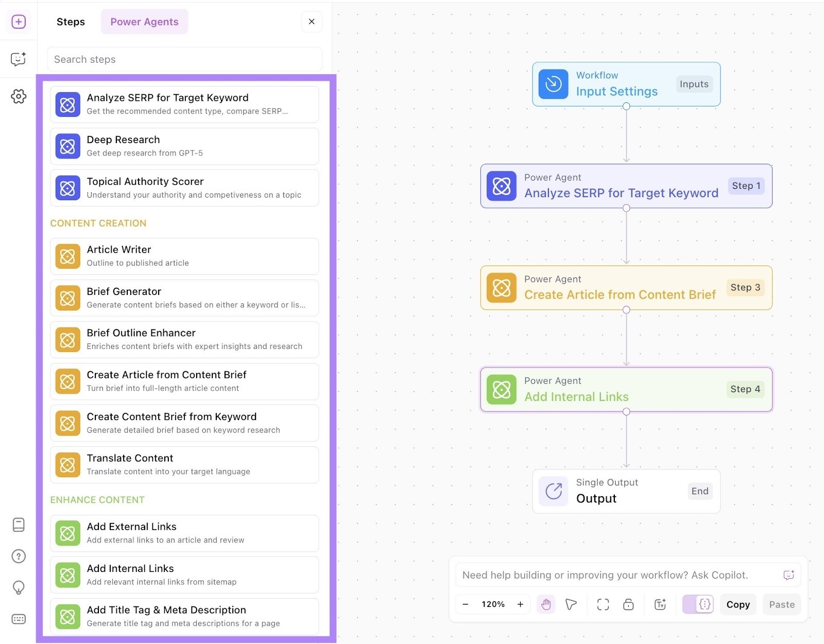The width and height of the screenshot is (824, 644).
Task: Select the Add Internal Links Step 4 node
Action: (x=626, y=389)
